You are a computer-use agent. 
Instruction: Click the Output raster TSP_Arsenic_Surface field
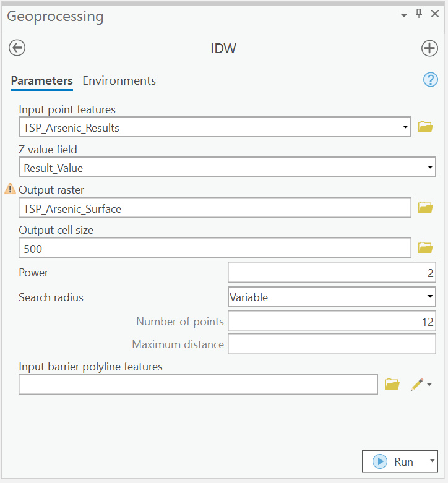tap(215, 208)
